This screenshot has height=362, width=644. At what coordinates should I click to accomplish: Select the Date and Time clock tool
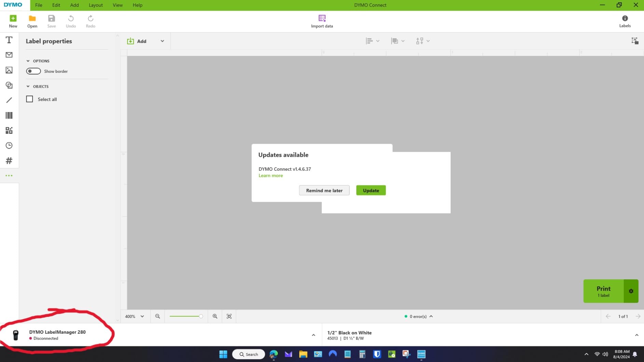[9, 145]
